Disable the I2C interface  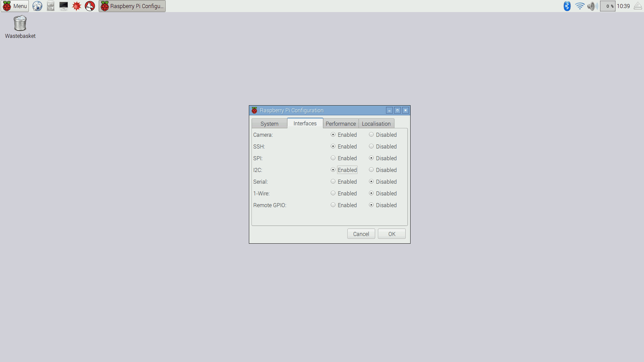click(x=371, y=170)
